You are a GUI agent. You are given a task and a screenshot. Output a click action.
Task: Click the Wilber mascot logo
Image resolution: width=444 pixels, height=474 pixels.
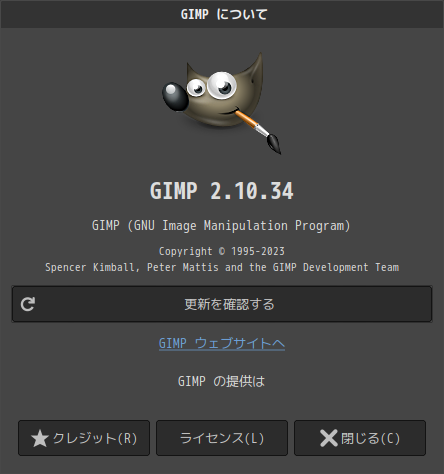coord(222,103)
